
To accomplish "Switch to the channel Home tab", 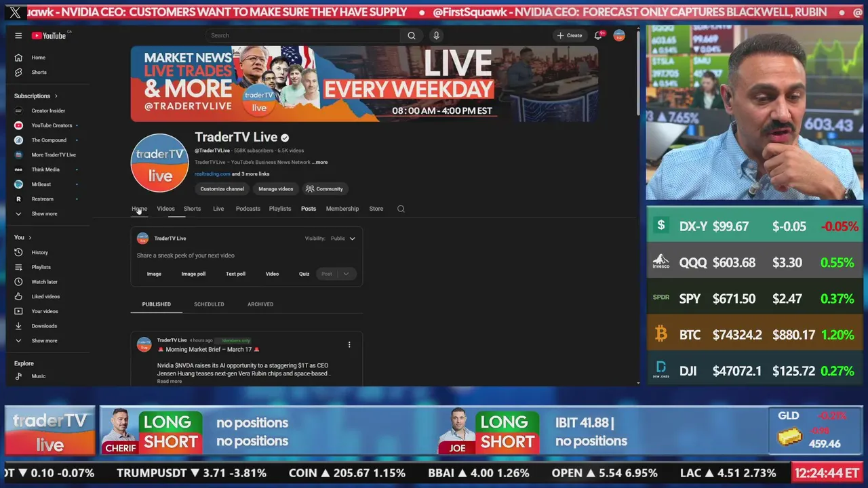I will click(x=139, y=209).
